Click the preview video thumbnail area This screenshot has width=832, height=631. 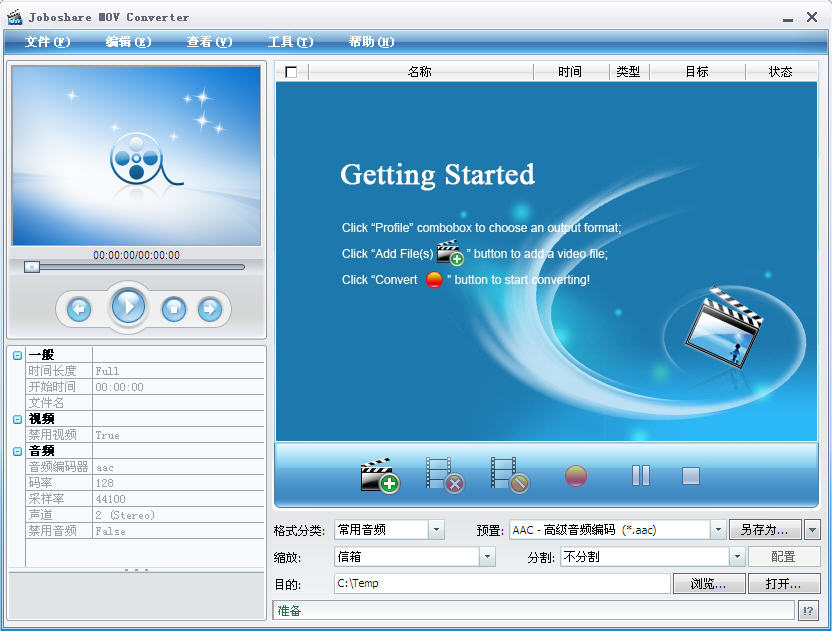click(x=136, y=155)
